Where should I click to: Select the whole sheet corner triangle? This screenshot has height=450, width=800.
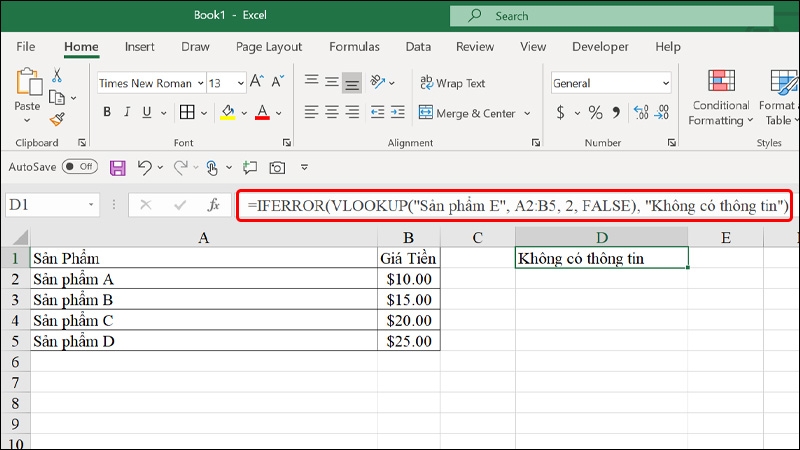(20, 237)
